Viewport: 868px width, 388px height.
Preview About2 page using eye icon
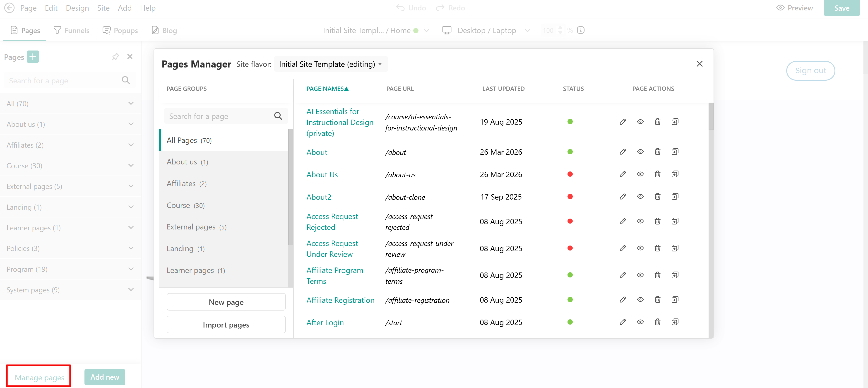[x=640, y=197]
